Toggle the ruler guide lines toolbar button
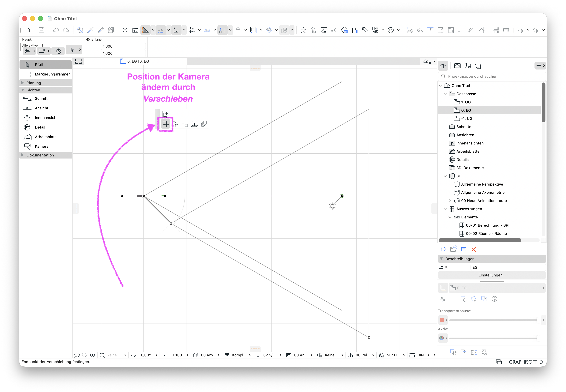 coord(146,30)
